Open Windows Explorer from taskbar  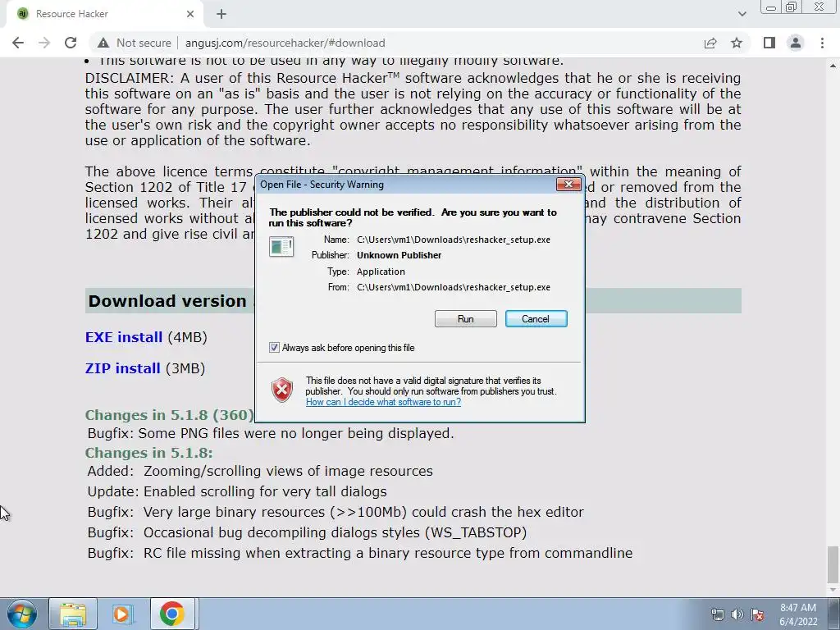point(73,614)
